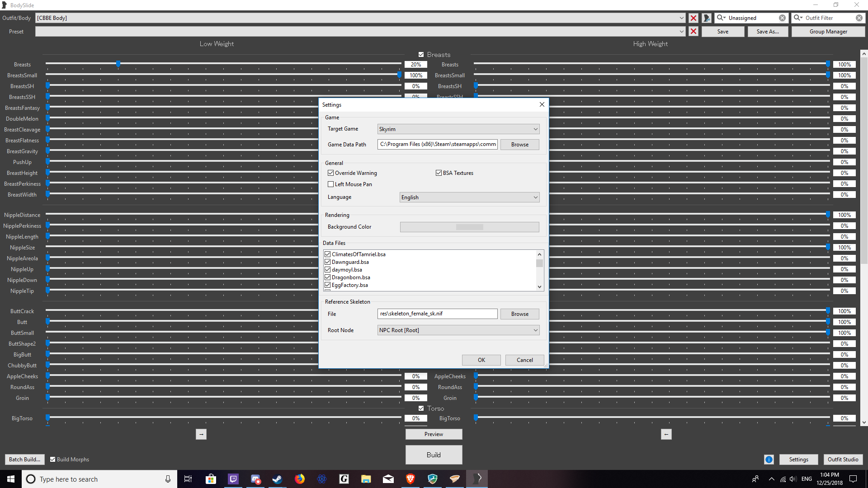Browse for Game Data Path
The width and height of the screenshot is (868, 488).
[x=520, y=145]
